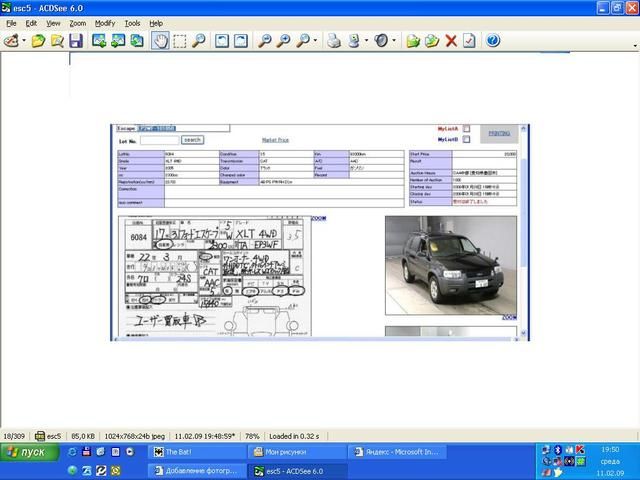Click the '85,0 KB' file size entry

[83, 436]
